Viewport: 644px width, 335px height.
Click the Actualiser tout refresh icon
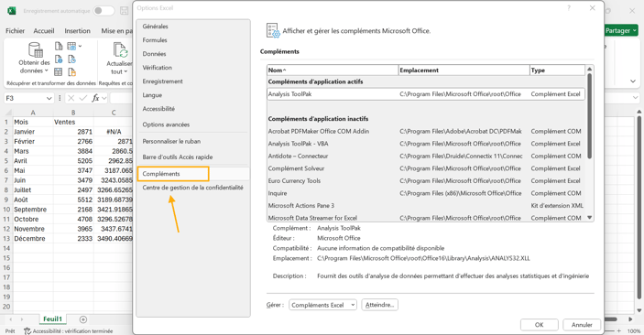click(x=120, y=50)
